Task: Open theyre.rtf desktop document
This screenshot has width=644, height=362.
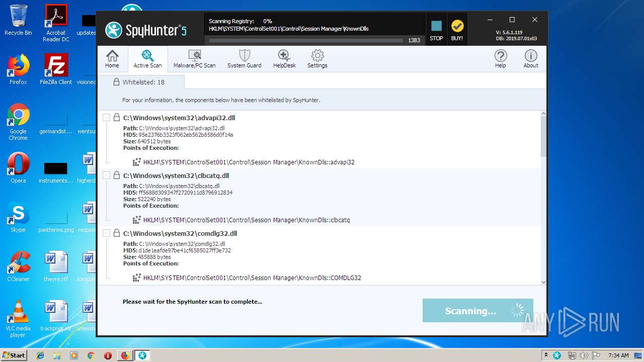Action: pos(56,266)
